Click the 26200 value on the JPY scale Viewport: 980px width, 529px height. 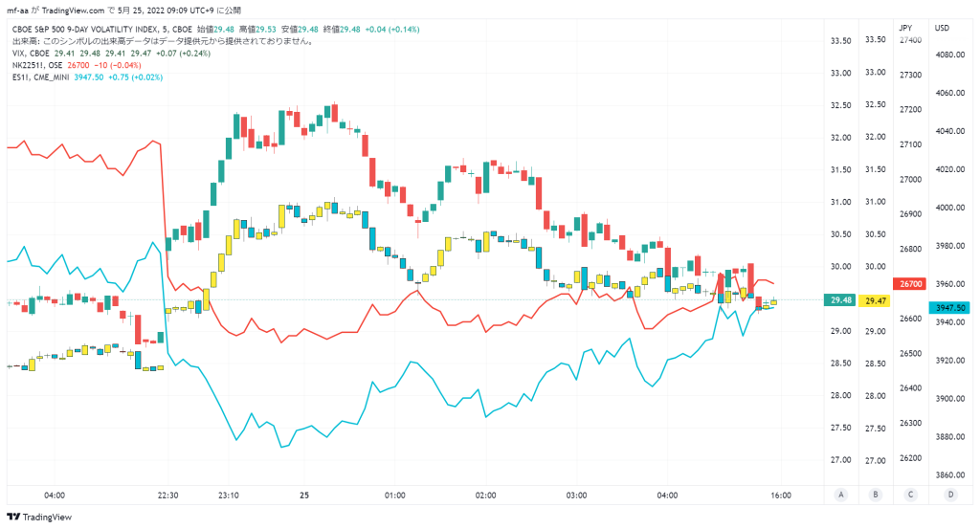pos(910,458)
